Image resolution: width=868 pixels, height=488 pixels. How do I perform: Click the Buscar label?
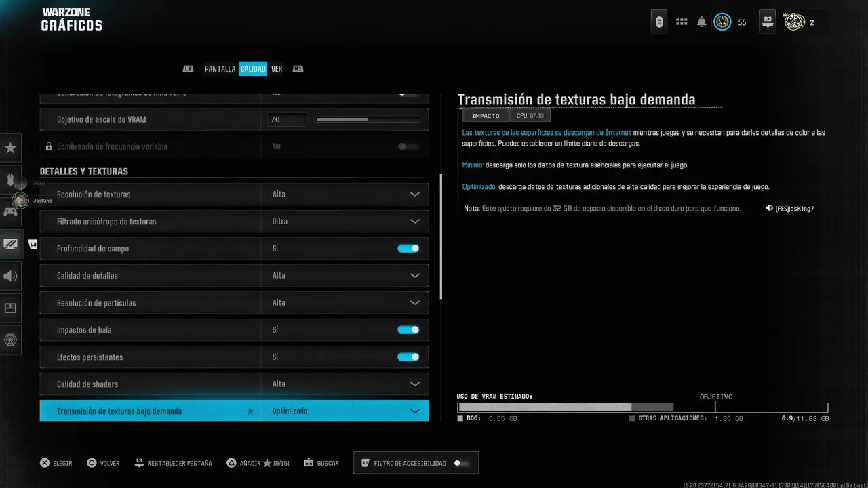[328, 464]
